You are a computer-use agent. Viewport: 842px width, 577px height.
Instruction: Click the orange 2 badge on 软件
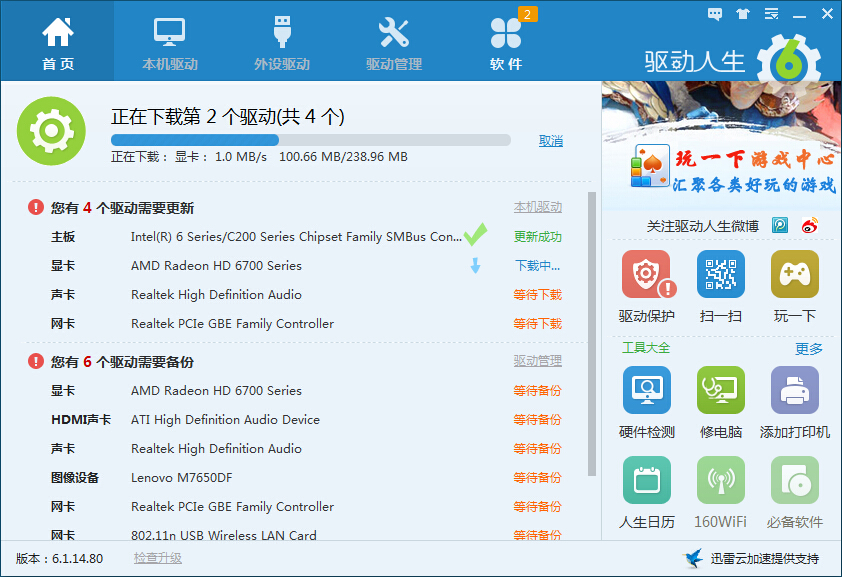[527, 14]
